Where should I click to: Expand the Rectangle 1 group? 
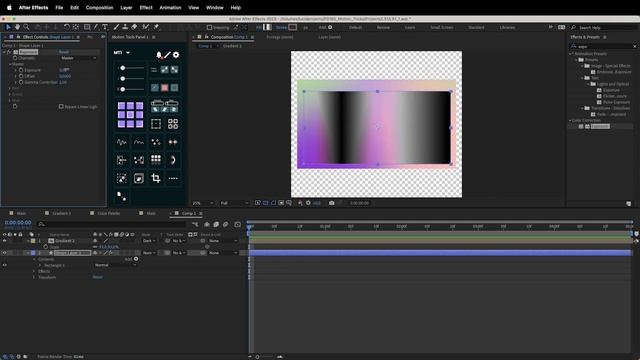pos(40,265)
